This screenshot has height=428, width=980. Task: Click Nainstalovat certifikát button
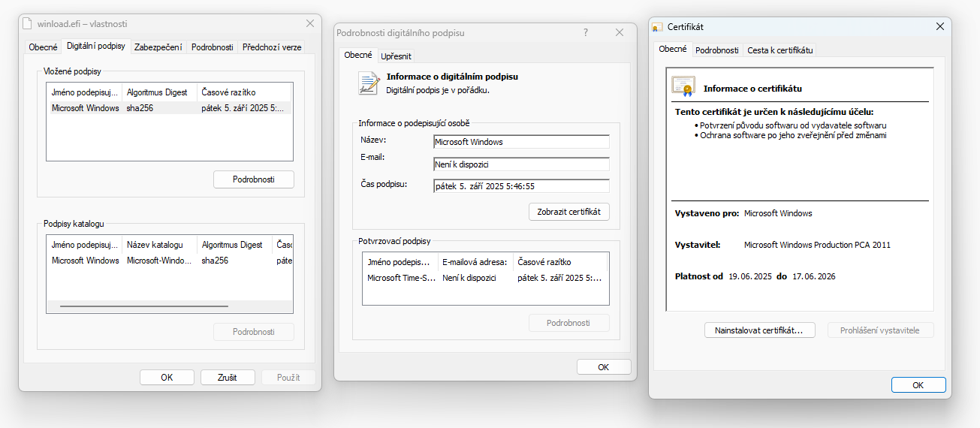tap(759, 330)
